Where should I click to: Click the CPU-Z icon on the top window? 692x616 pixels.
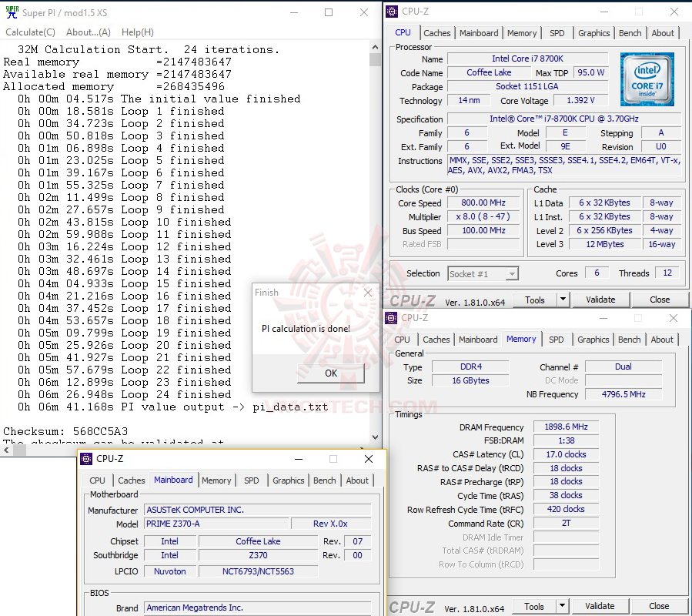tap(392, 11)
